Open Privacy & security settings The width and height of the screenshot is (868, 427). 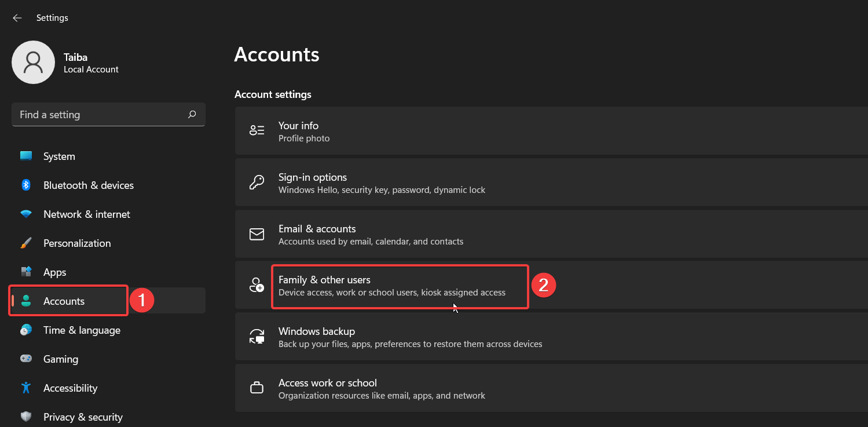pyautogui.click(x=83, y=417)
